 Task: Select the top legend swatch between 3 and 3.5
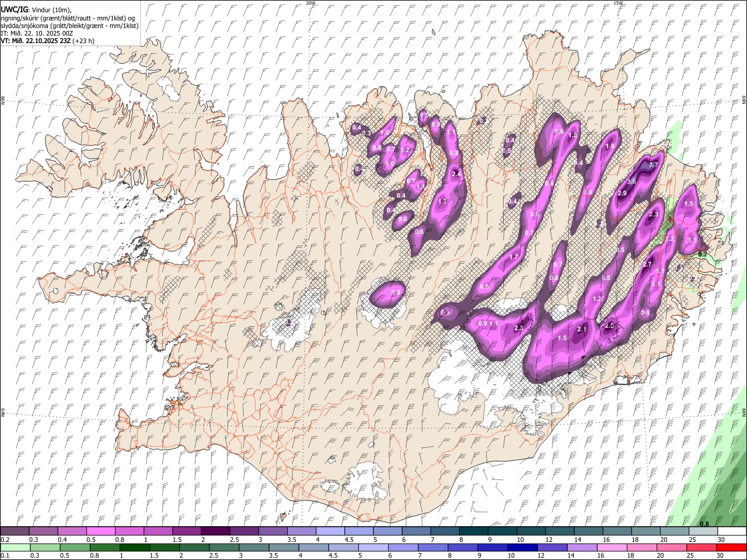[x=273, y=531]
